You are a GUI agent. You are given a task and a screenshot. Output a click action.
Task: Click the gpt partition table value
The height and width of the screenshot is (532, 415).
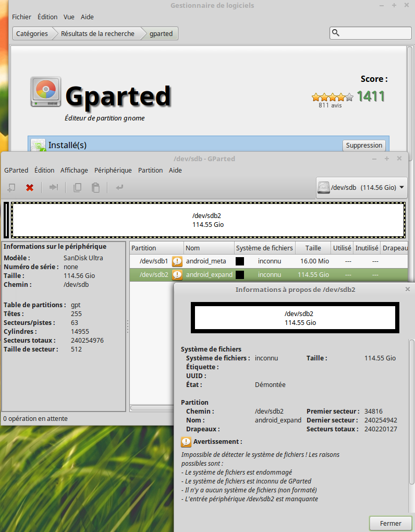pyautogui.click(x=76, y=305)
